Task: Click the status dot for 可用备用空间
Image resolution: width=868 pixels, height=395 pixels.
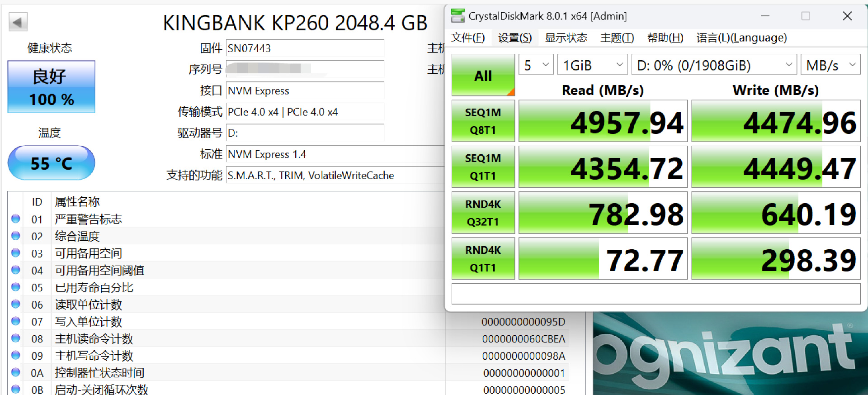Action: [x=16, y=253]
